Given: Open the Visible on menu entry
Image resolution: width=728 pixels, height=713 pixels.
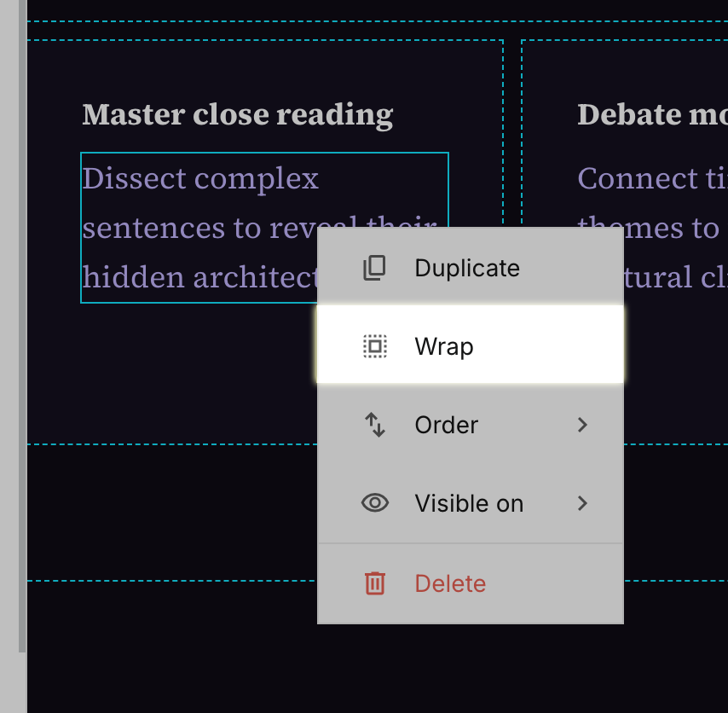Looking at the screenshot, I should (x=470, y=503).
